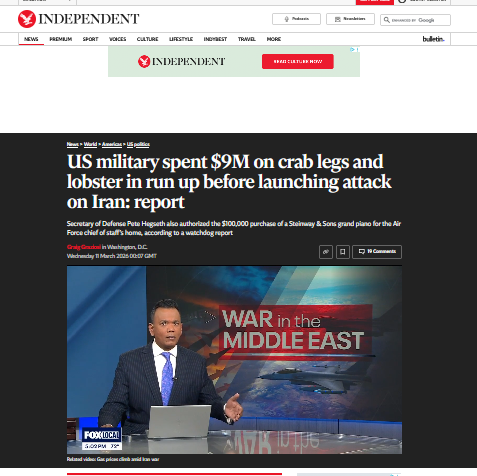Screen dimensions: 477x476
Task: Open the bulletin link
Action: (x=433, y=39)
